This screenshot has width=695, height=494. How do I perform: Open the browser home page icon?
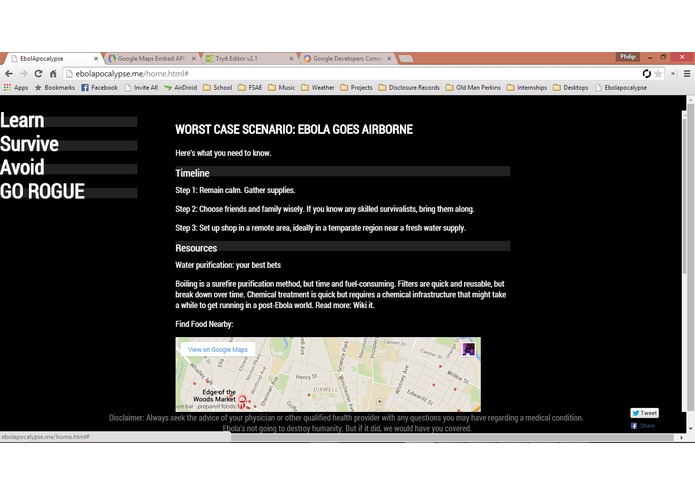click(53, 74)
